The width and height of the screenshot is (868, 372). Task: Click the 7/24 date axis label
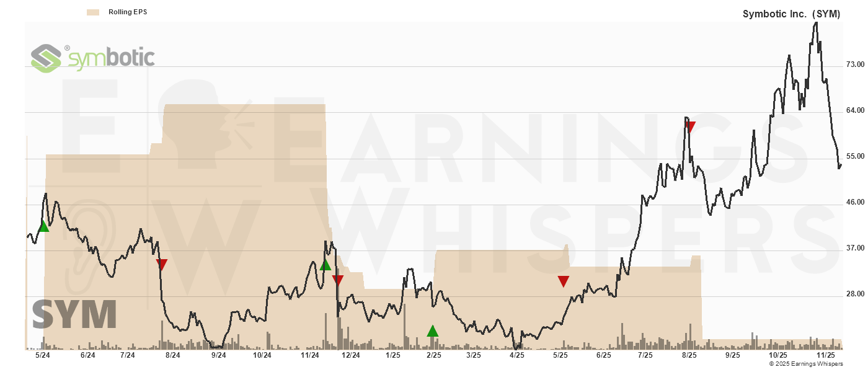click(127, 355)
